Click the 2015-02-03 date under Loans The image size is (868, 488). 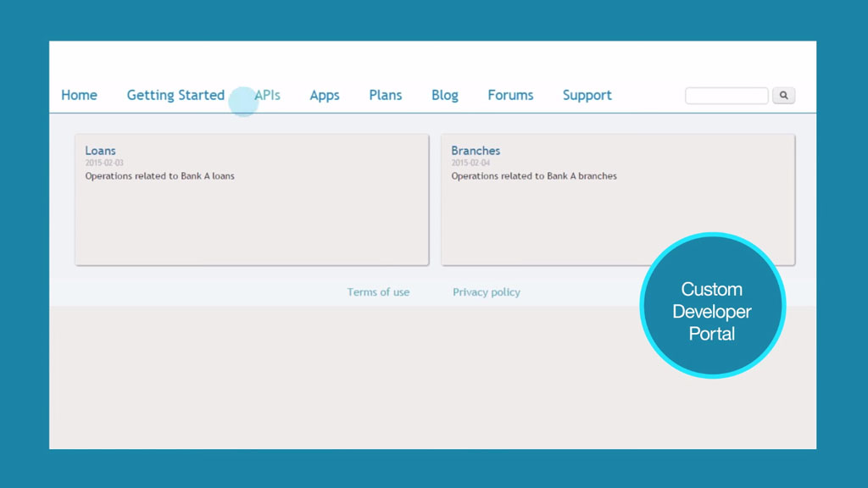click(x=104, y=163)
